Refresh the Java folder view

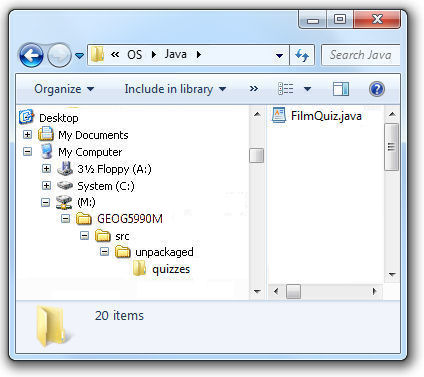point(302,55)
